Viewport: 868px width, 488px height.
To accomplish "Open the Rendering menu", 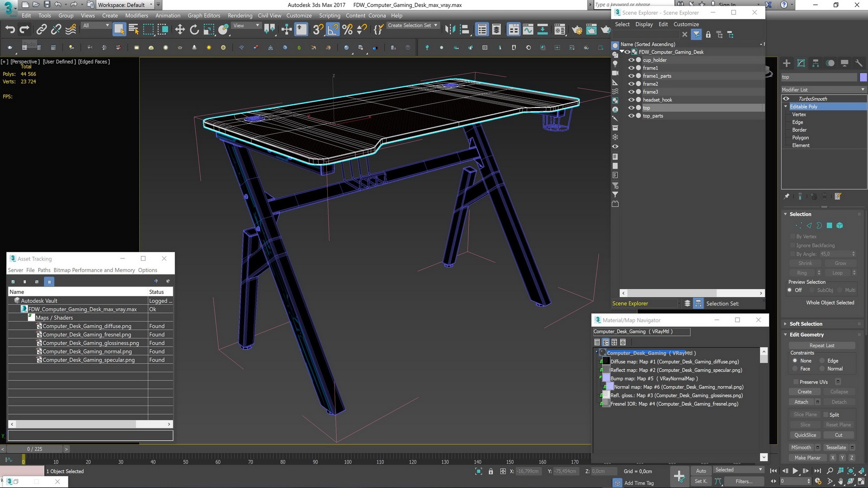I will coord(240,15).
